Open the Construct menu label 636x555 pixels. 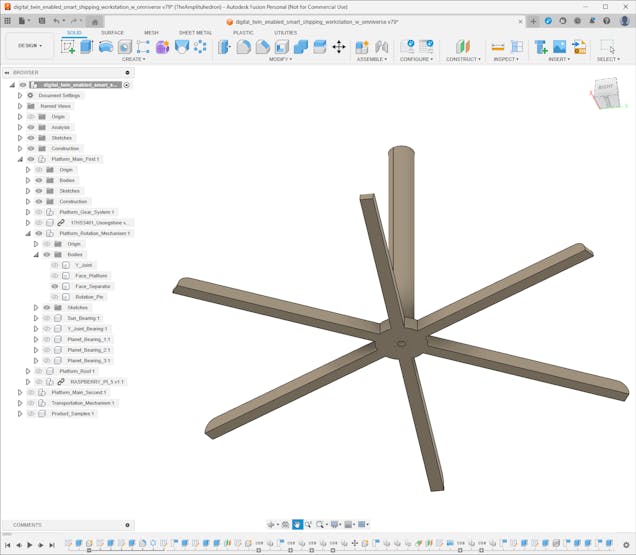tap(462, 59)
